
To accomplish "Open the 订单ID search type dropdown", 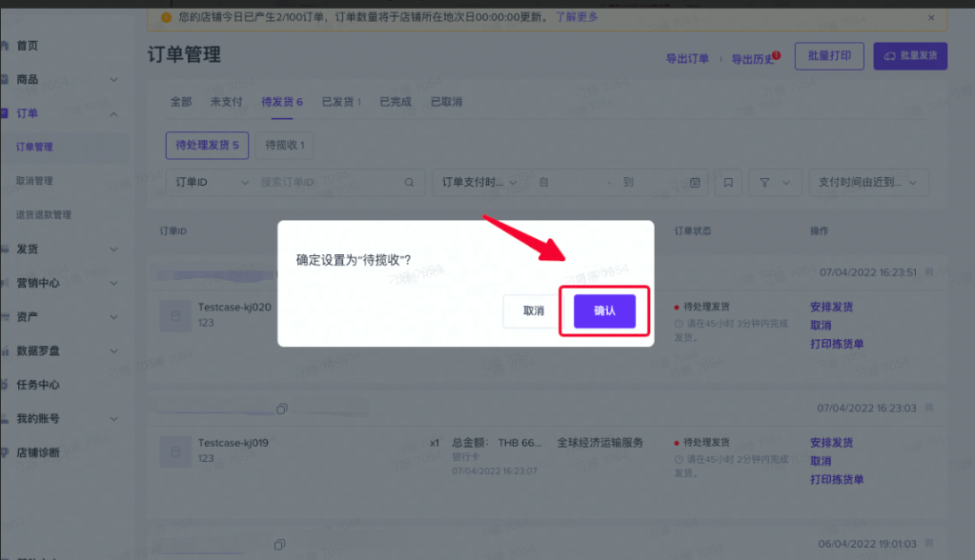I will [x=210, y=182].
